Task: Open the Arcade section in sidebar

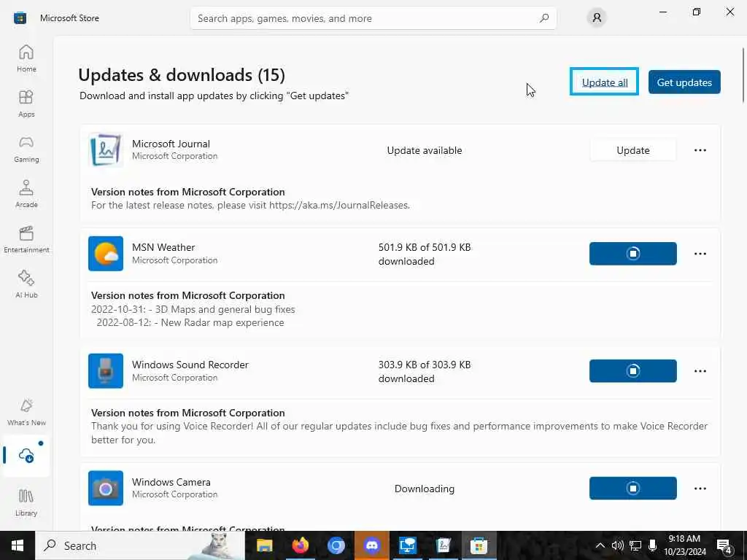Action: click(x=26, y=194)
